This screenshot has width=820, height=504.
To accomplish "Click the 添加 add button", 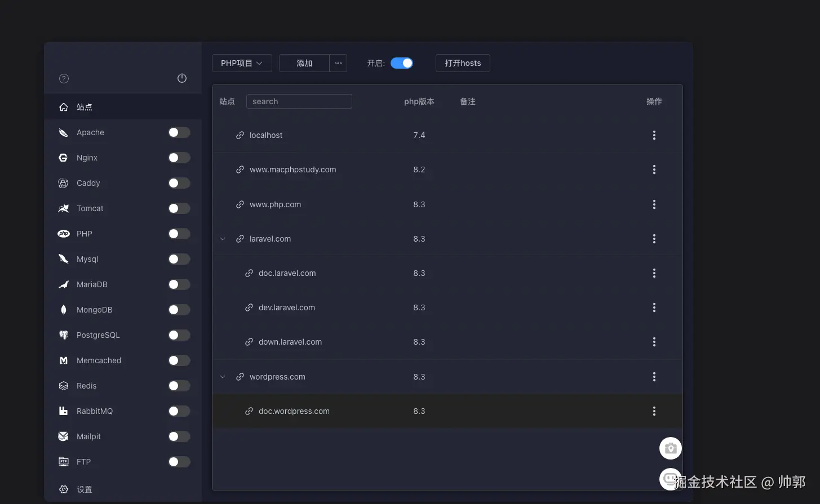I will (x=304, y=63).
